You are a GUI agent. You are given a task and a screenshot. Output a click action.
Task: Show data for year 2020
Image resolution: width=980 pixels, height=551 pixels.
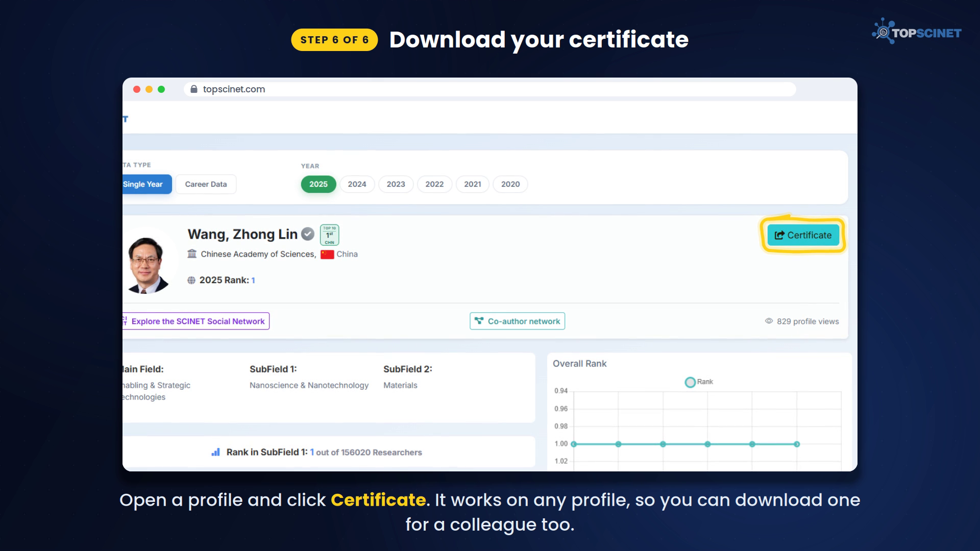coord(510,184)
